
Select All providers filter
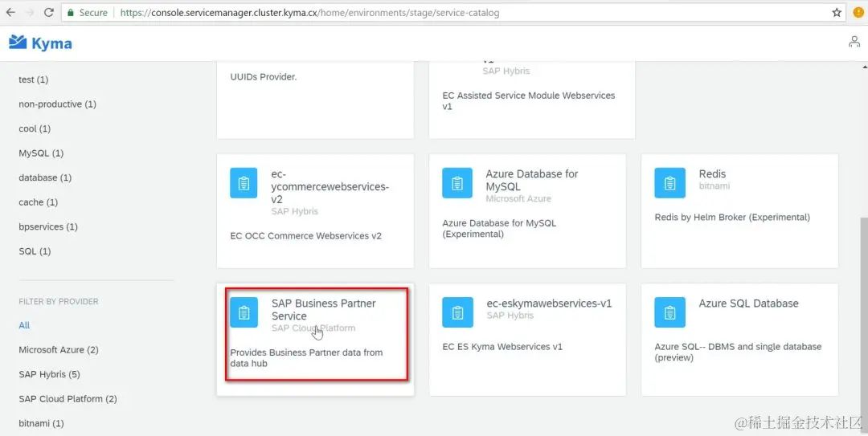(x=24, y=325)
